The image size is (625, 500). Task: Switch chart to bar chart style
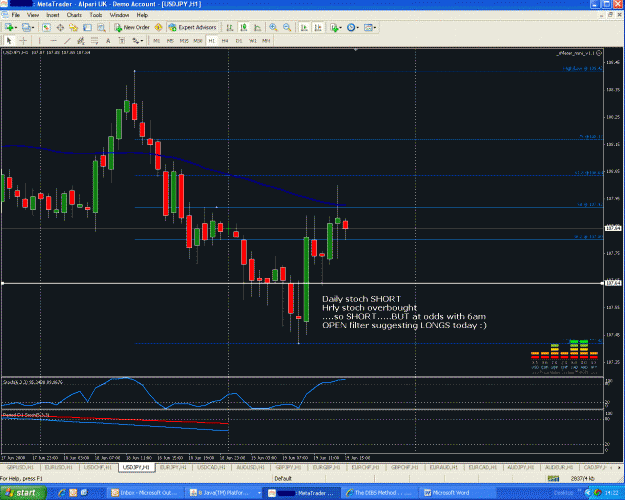(230, 27)
